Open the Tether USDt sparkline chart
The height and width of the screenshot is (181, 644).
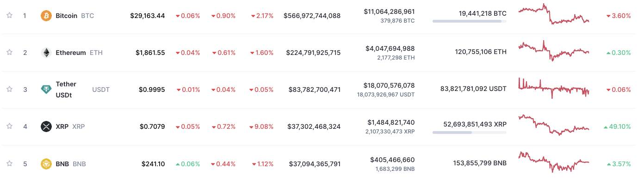click(x=554, y=88)
